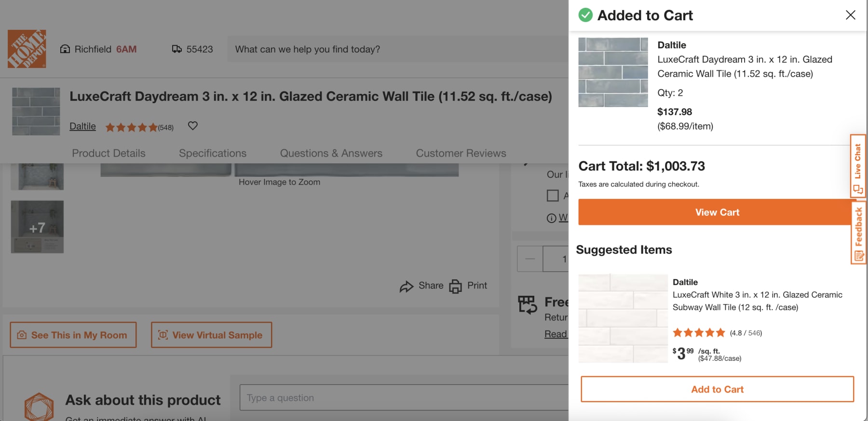Image resolution: width=868 pixels, height=421 pixels.
Task: Click the Share icon
Action: click(407, 286)
